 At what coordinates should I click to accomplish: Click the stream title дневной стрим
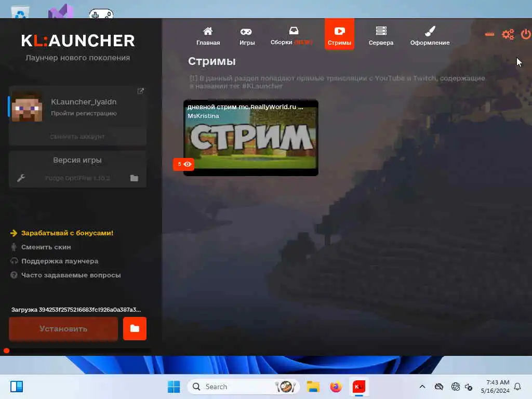[x=245, y=107]
